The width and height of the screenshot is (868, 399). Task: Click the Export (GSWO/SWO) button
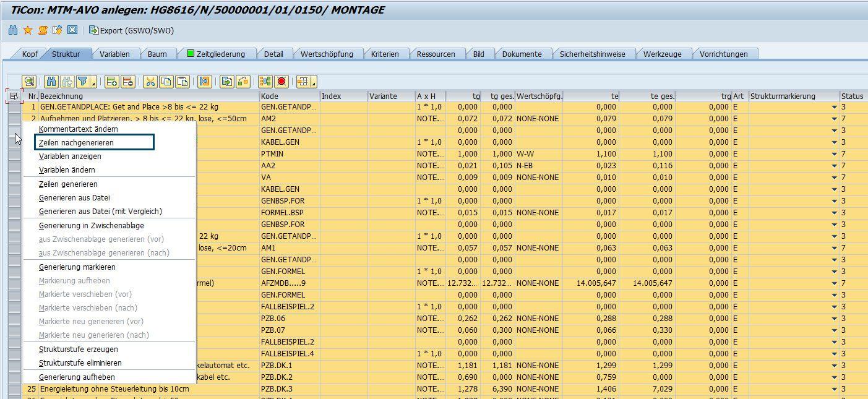click(131, 30)
